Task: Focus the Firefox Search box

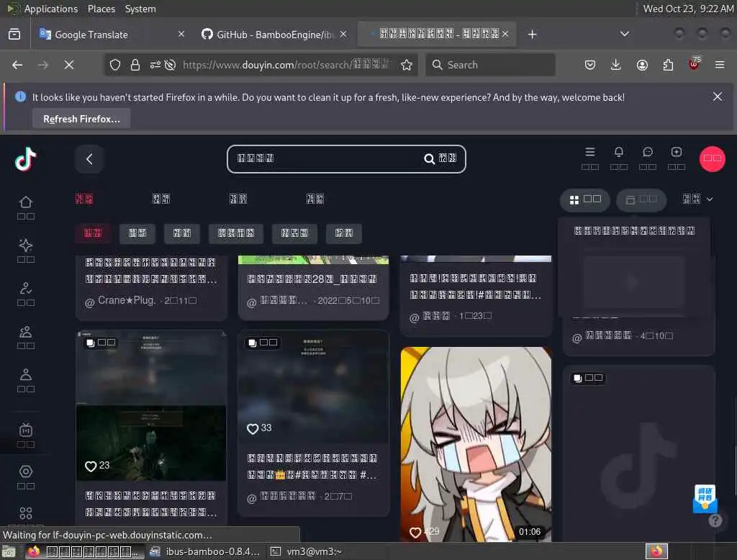Action: pos(491,65)
